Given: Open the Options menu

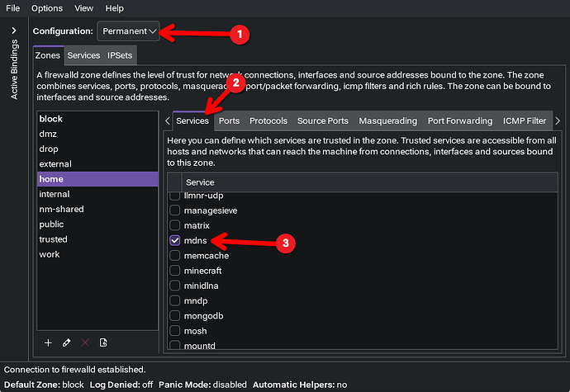Looking at the screenshot, I should tap(47, 7).
